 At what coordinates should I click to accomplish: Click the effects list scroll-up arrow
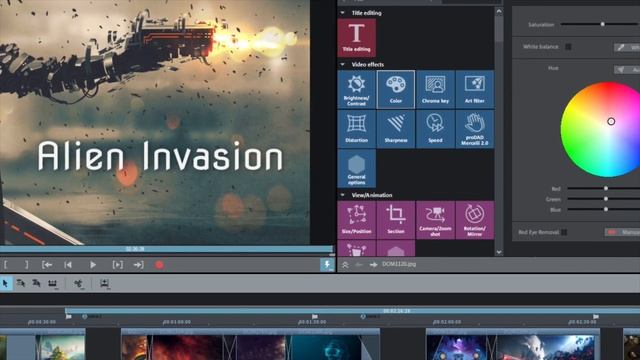pyautogui.click(x=499, y=11)
